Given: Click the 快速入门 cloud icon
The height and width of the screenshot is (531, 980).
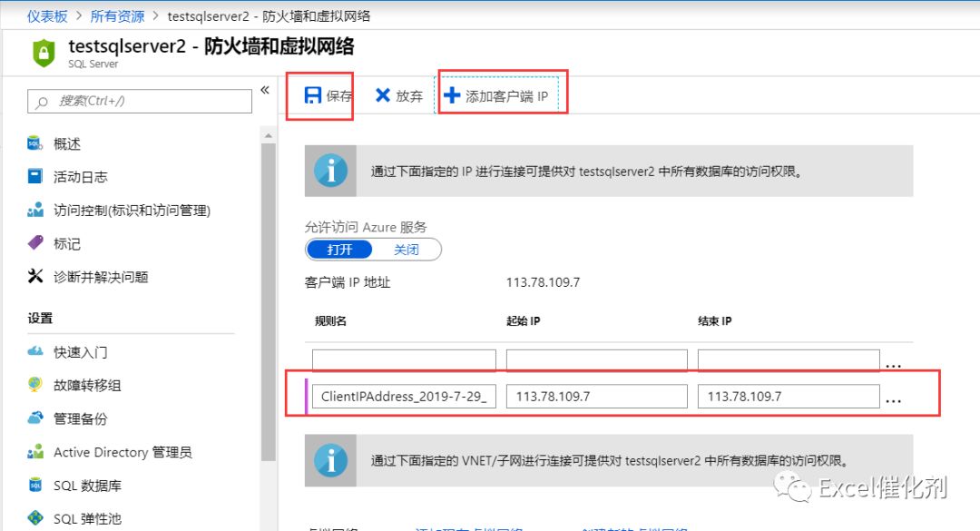Looking at the screenshot, I should click(35, 351).
